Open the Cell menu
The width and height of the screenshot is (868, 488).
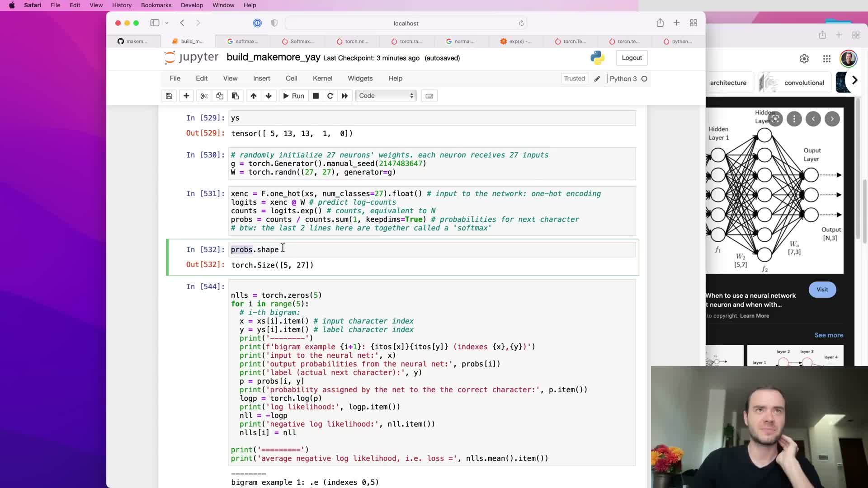tap(291, 79)
